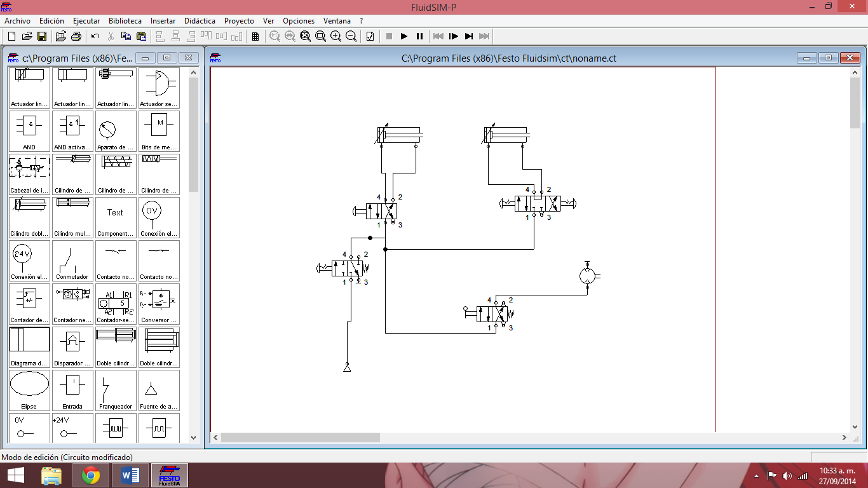Stop the simulation
868x488 pixels.
[x=388, y=36]
